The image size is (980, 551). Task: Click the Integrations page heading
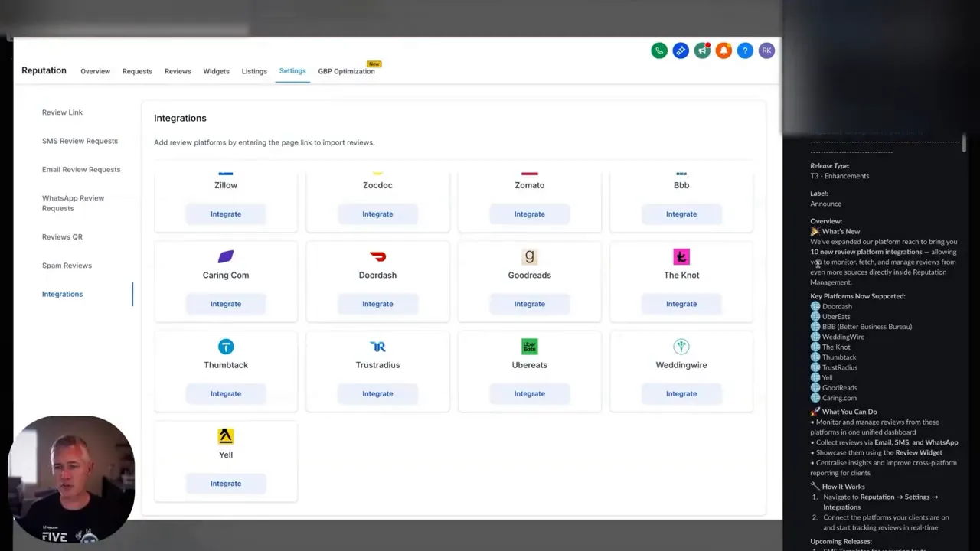tap(180, 118)
